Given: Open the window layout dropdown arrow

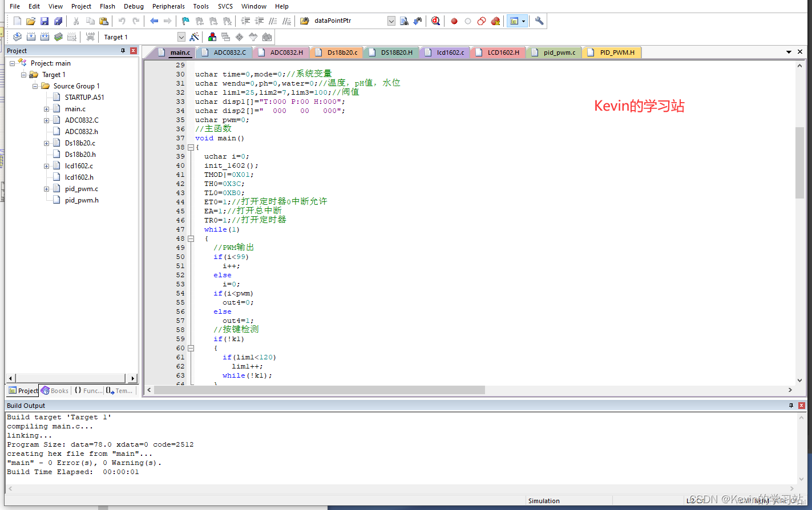Looking at the screenshot, I should click(x=523, y=21).
